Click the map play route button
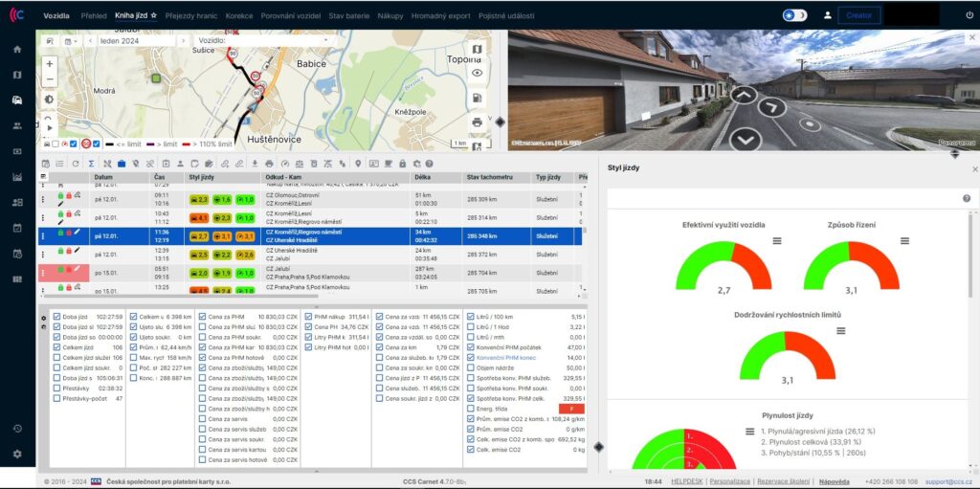Image resolution: width=980 pixels, height=489 pixels. 50,127
